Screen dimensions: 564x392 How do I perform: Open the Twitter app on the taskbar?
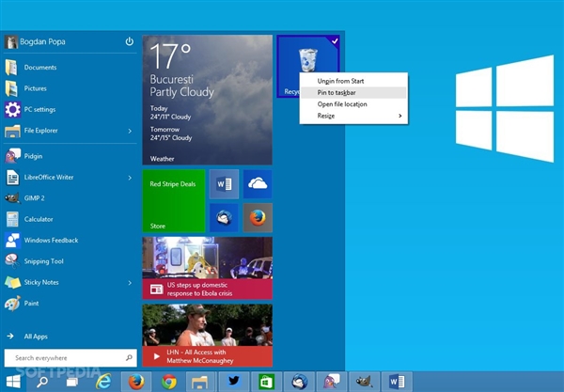[x=233, y=382]
